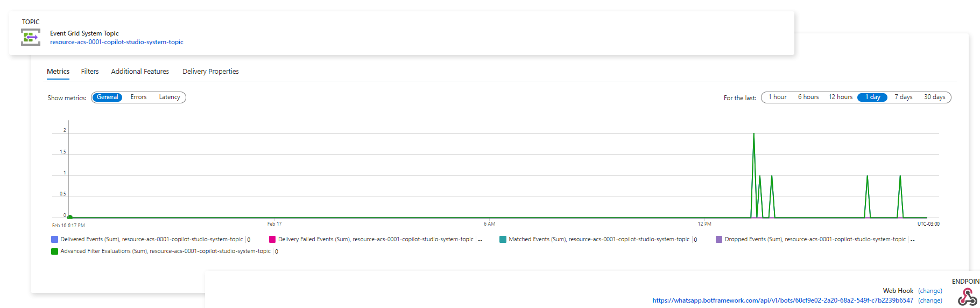Click the Dropped Events (Sum) legend label

coord(815,240)
